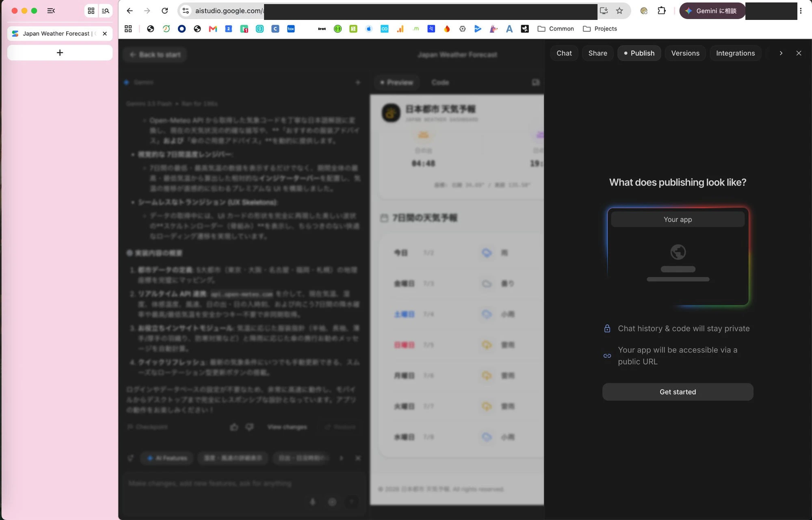Reload the AI Studio page
812x520 pixels.
165,11
